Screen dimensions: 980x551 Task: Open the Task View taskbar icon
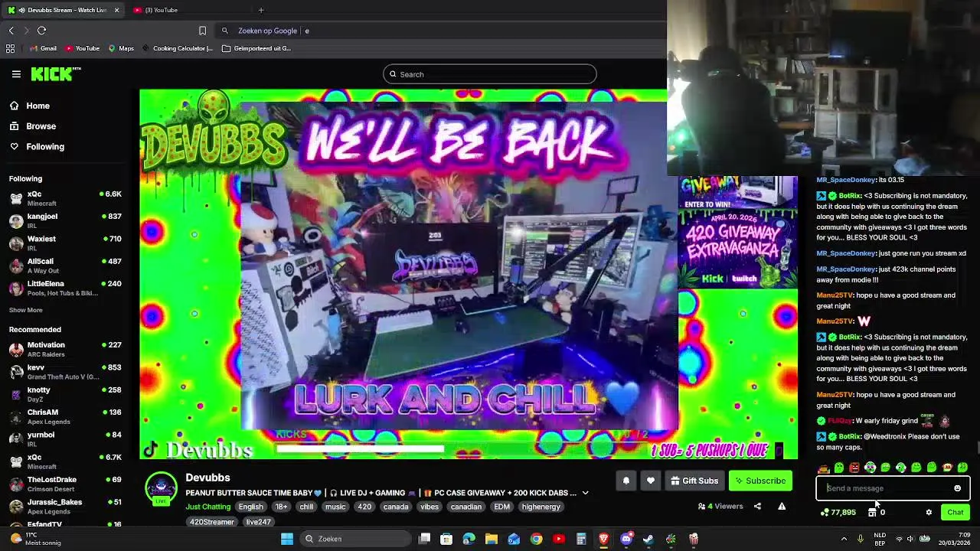coord(425,539)
